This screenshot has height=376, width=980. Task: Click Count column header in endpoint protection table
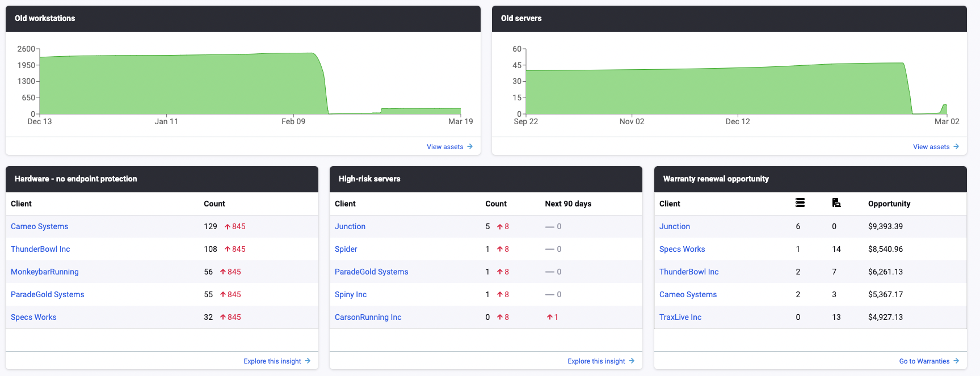click(x=214, y=204)
